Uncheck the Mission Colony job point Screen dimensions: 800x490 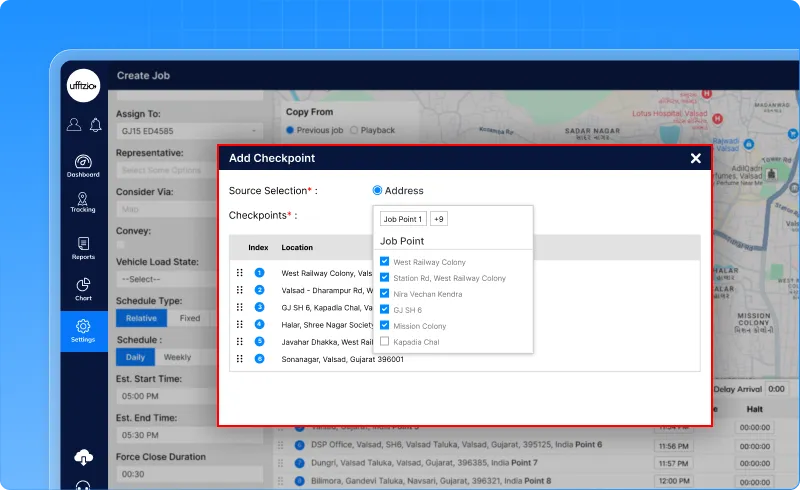(x=385, y=326)
